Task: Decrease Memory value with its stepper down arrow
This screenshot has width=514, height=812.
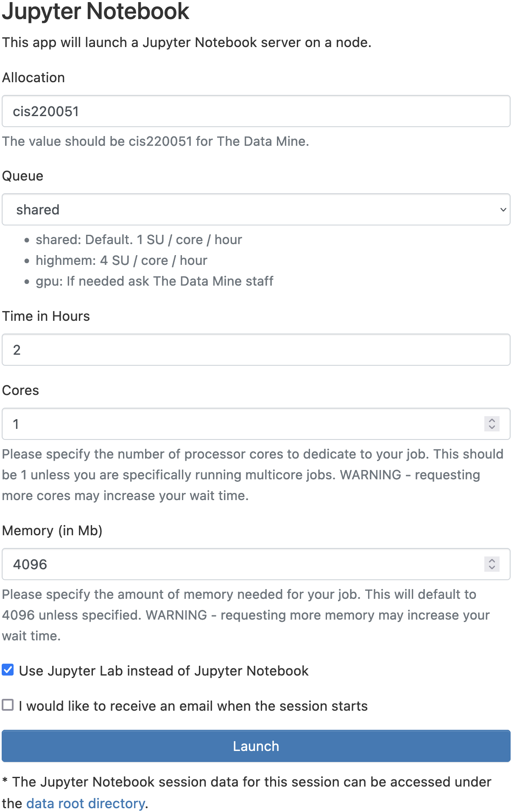Action: [492, 567]
